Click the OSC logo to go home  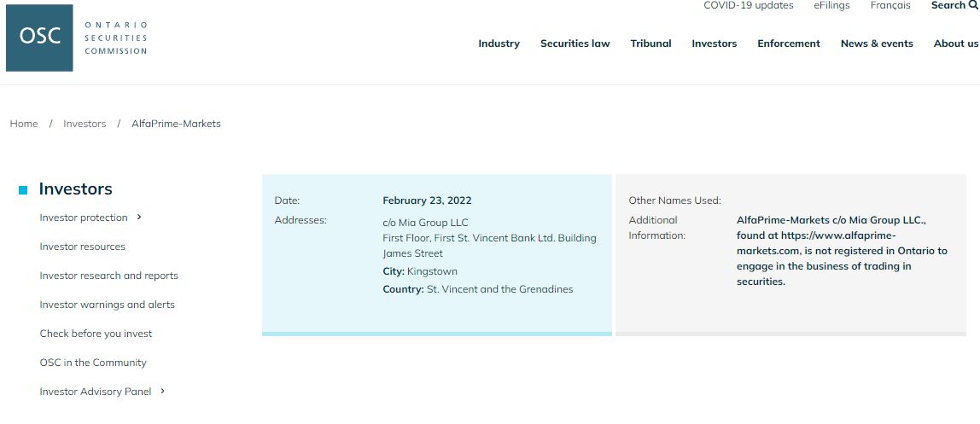tap(39, 38)
